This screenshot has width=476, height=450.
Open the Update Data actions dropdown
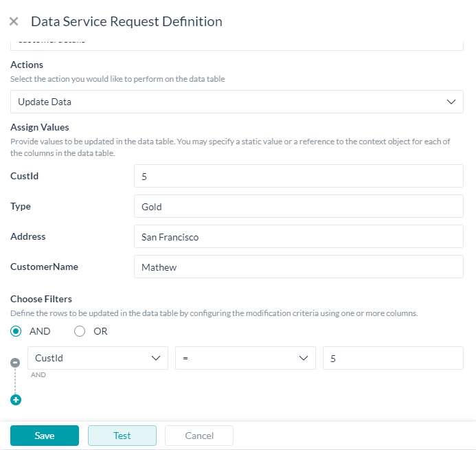(x=237, y=102)
